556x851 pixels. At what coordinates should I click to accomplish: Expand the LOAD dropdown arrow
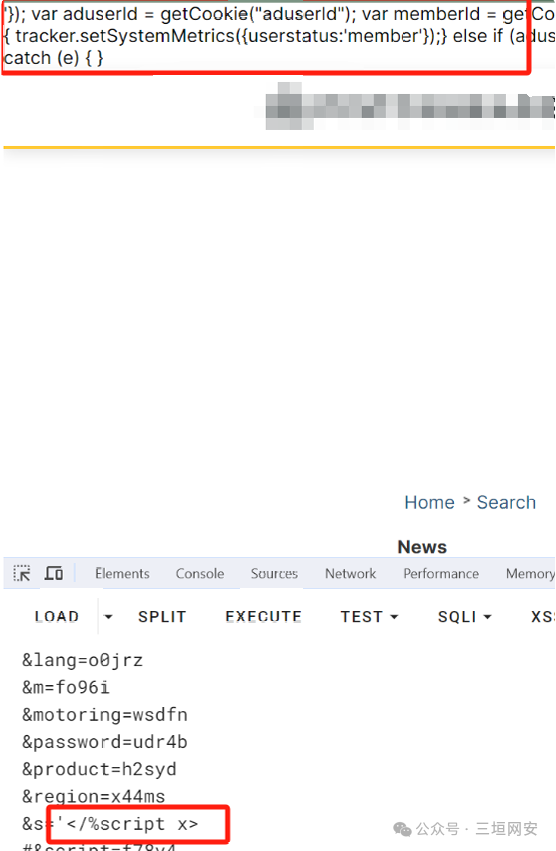pyautogui.click(x=108, y=617)
